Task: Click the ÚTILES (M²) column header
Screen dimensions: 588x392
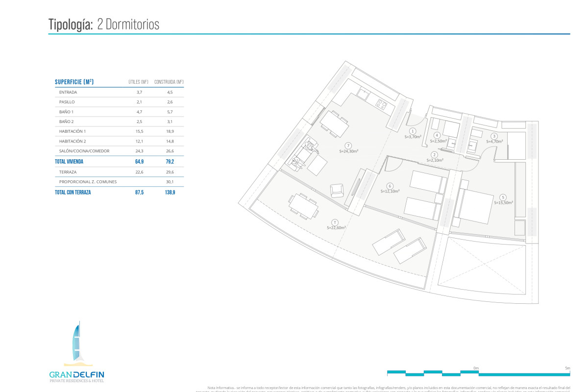Action: (138, 82)
